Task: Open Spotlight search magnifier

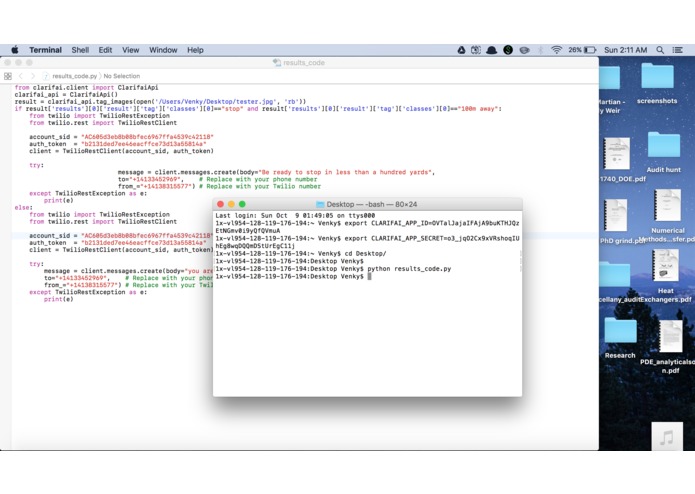Action: pos(660,50)
